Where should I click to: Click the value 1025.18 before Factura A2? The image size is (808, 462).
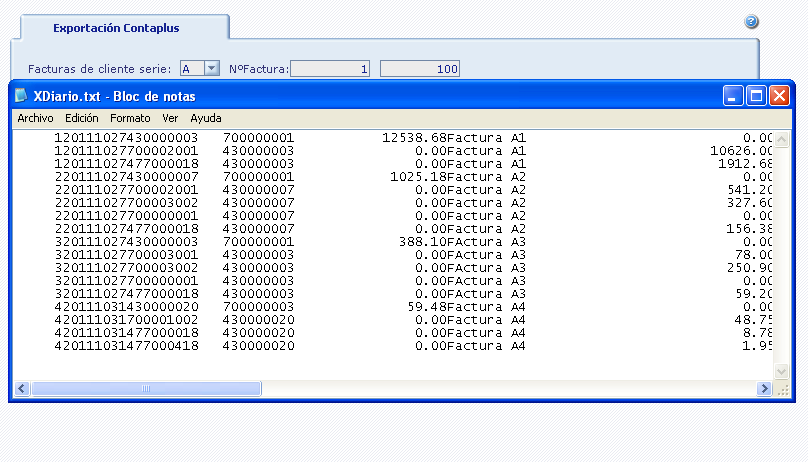tap(418, 177)
